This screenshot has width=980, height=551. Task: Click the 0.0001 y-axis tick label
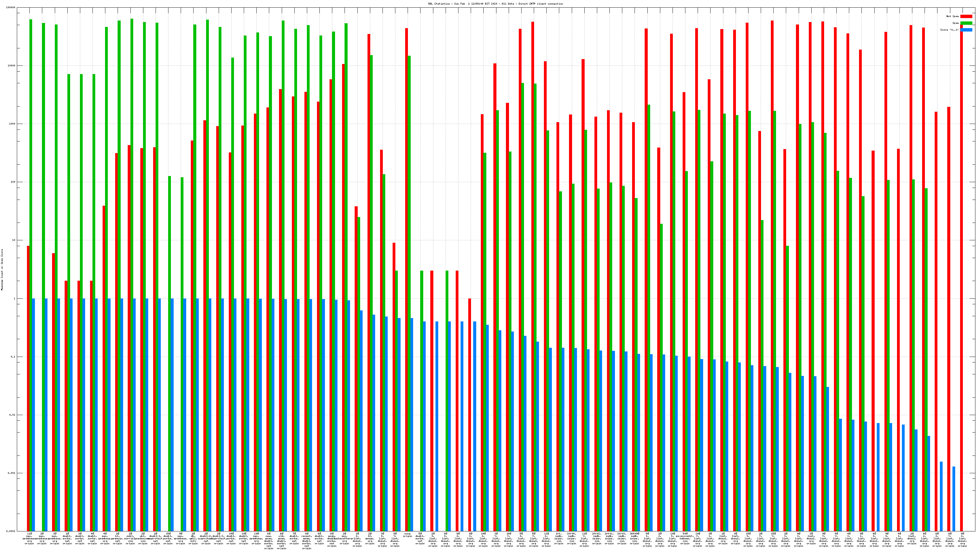pos(11,531)
